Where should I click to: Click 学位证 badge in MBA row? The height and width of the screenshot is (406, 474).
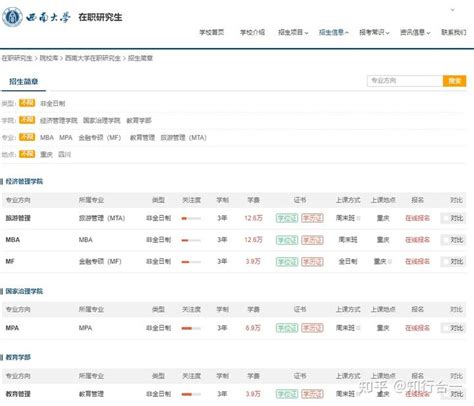tap(287, 240)
